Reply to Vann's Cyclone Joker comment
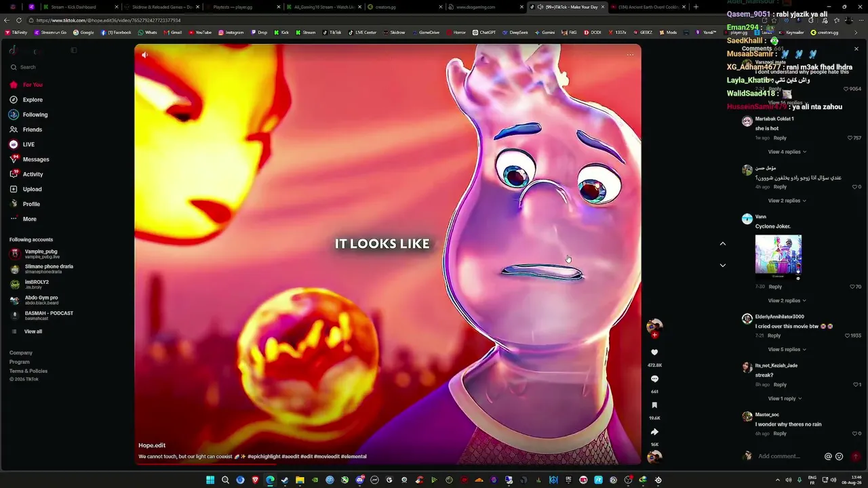868x488 pixels. pyautogui.click(x=775, y=287)
